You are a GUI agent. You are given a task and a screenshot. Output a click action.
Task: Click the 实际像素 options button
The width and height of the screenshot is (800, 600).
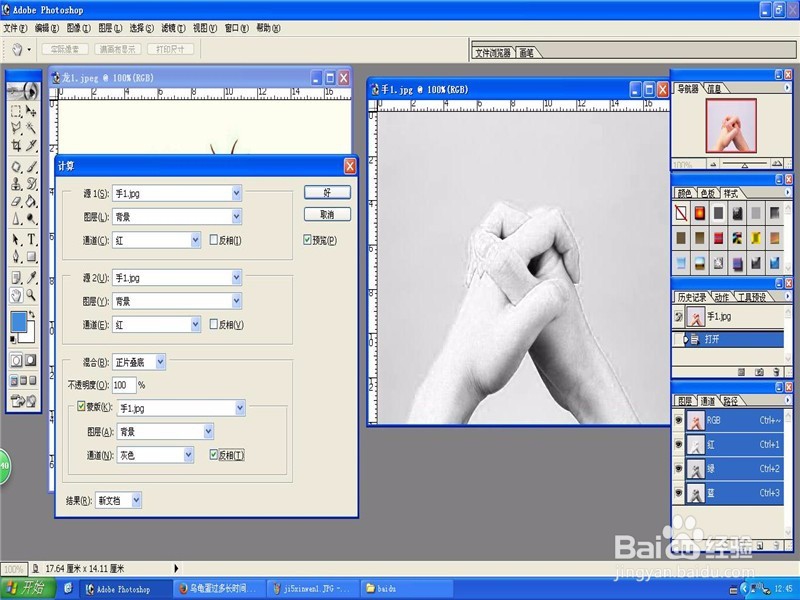tap(65, 49)
